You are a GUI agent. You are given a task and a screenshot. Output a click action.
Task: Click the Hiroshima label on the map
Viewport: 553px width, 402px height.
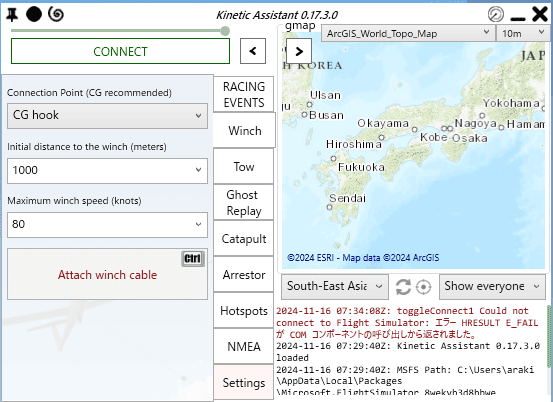[354, 144]
